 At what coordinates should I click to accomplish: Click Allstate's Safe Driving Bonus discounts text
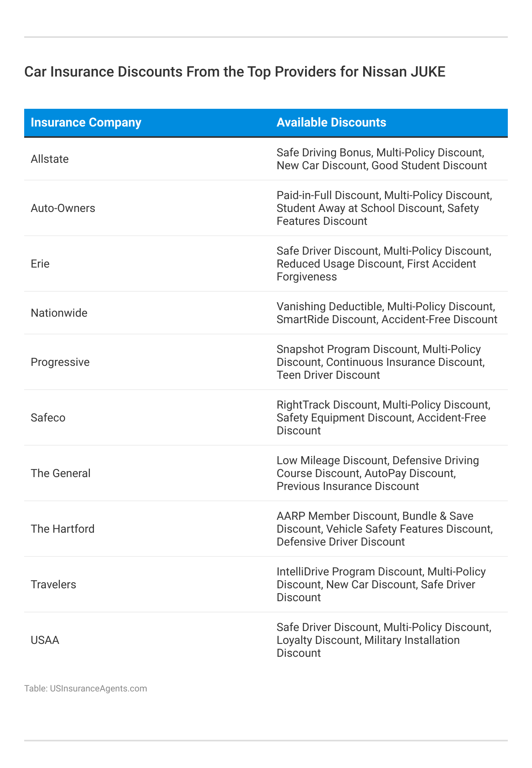[x=381, y=159]
